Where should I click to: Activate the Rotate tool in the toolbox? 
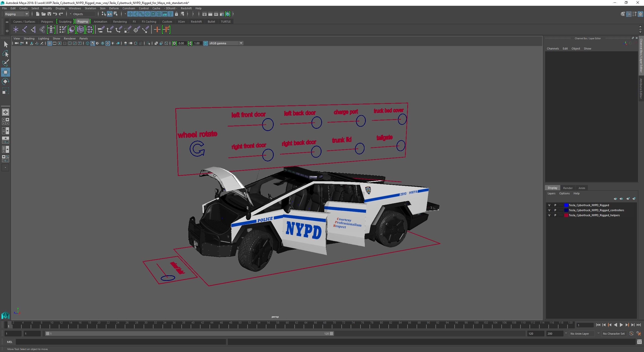pos(6,81)
